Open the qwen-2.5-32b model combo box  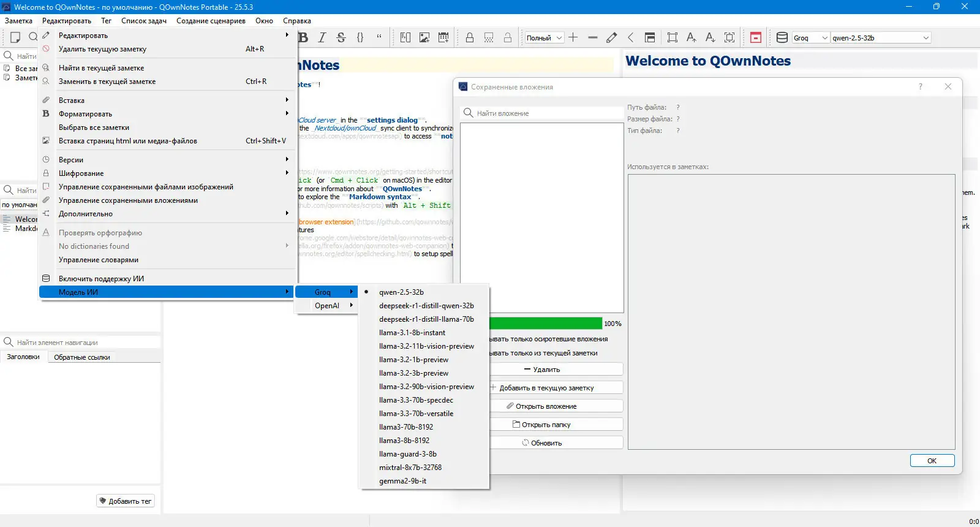[881, 38]
